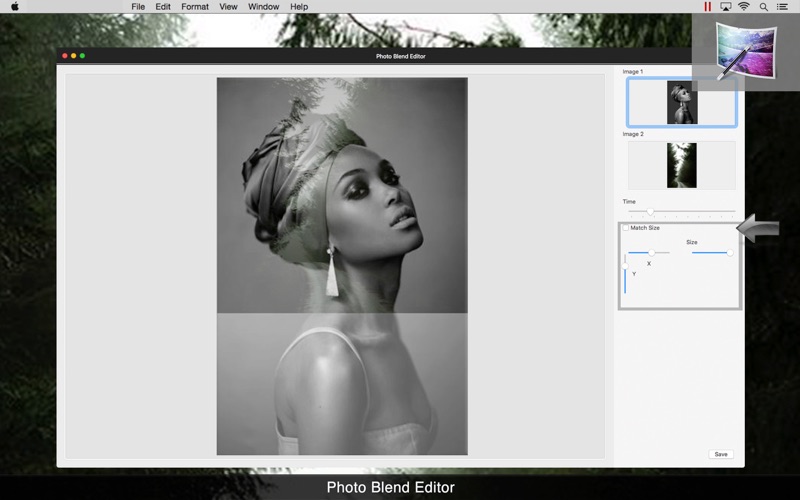Maximize window with the green button
The image size is (800, 500).
82,56
